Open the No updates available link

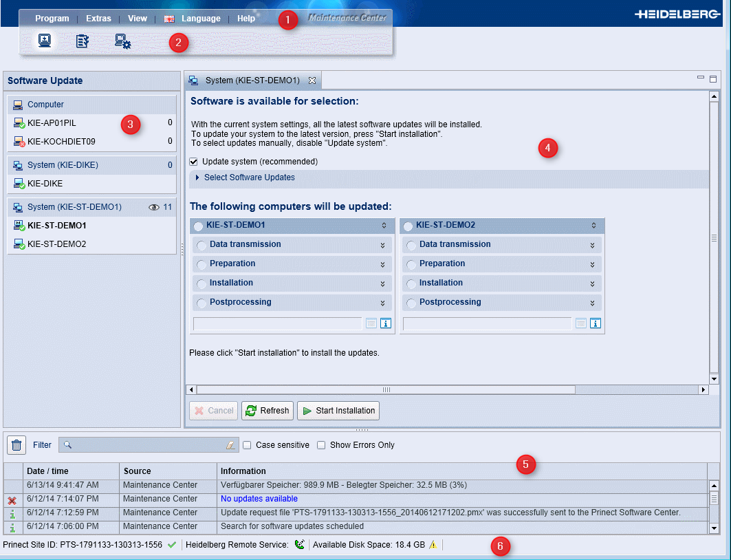click(x=259, y=499)
